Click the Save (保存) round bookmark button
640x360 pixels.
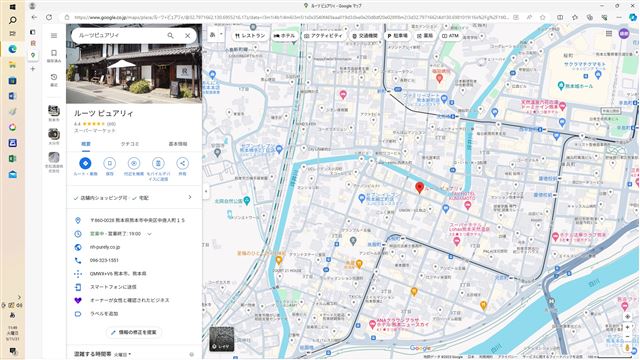(109, 163)
